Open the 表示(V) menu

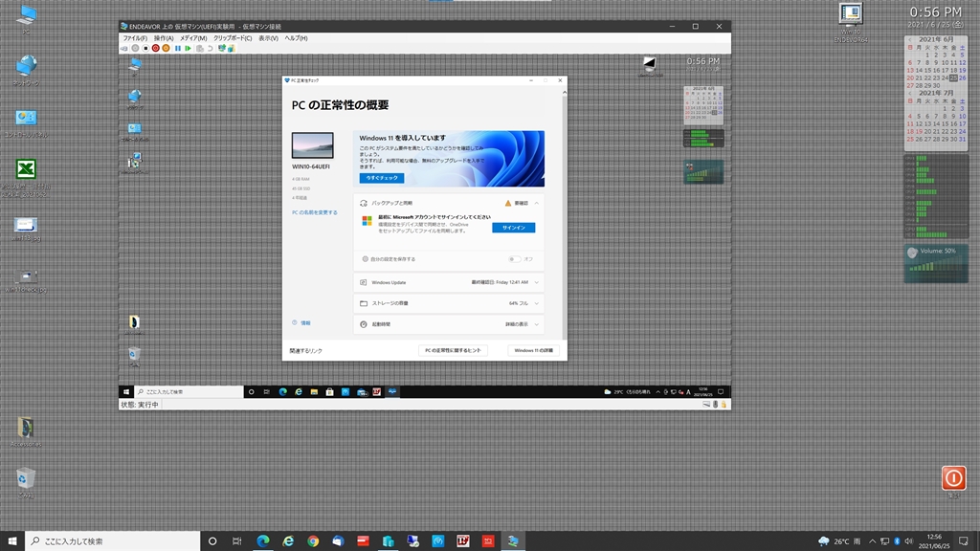tap(268, 38)
